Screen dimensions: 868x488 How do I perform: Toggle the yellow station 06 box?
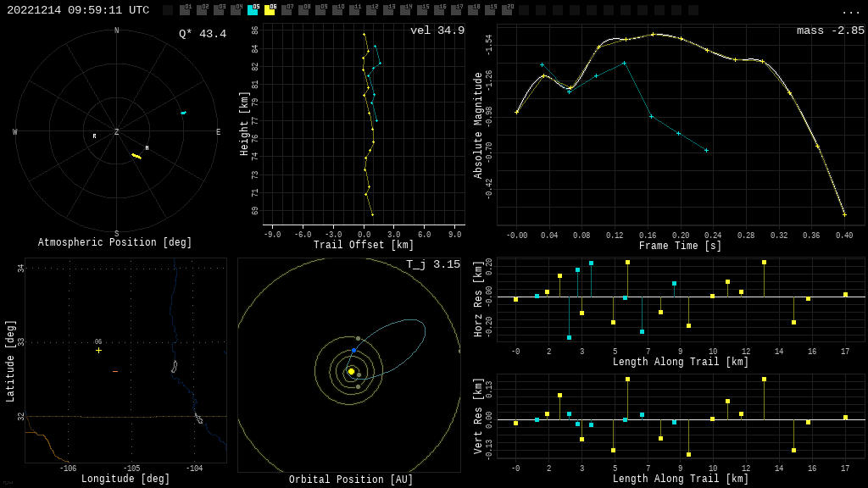point(270,10)
